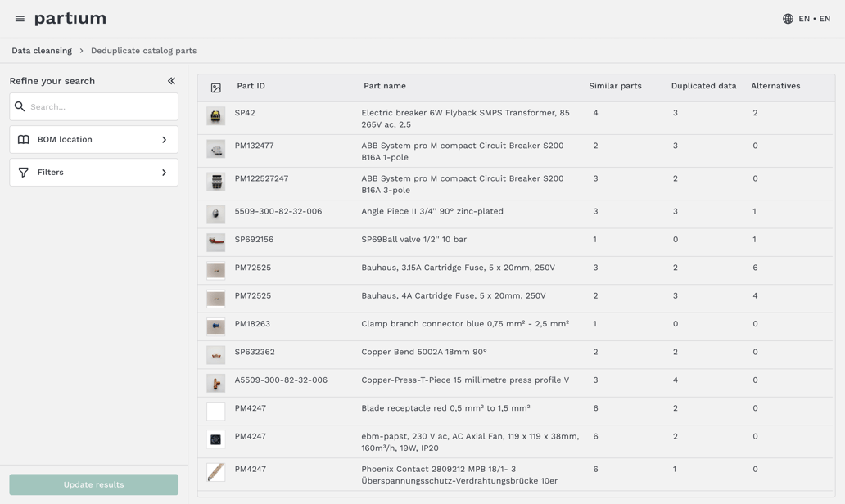The width and height of the screenshot is (845, 504).
Task: Click the image icon in the table header
Action: coord(215,86)
